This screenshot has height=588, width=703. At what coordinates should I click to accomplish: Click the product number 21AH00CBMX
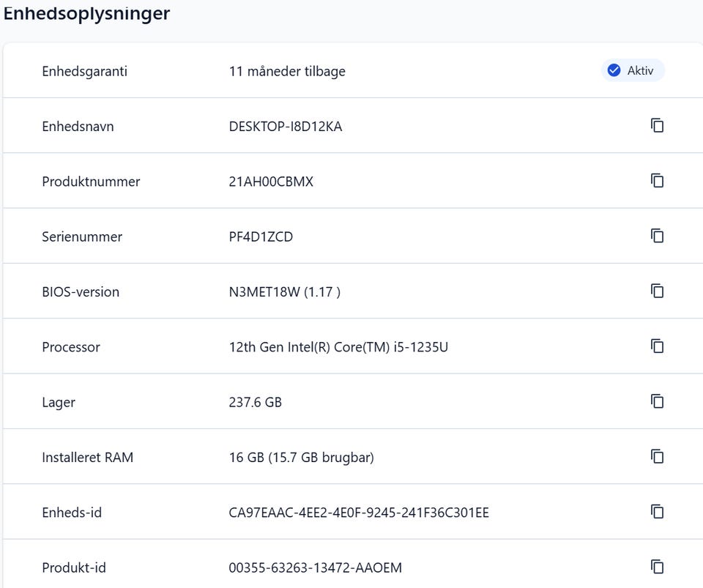click(x=271, y=182)
